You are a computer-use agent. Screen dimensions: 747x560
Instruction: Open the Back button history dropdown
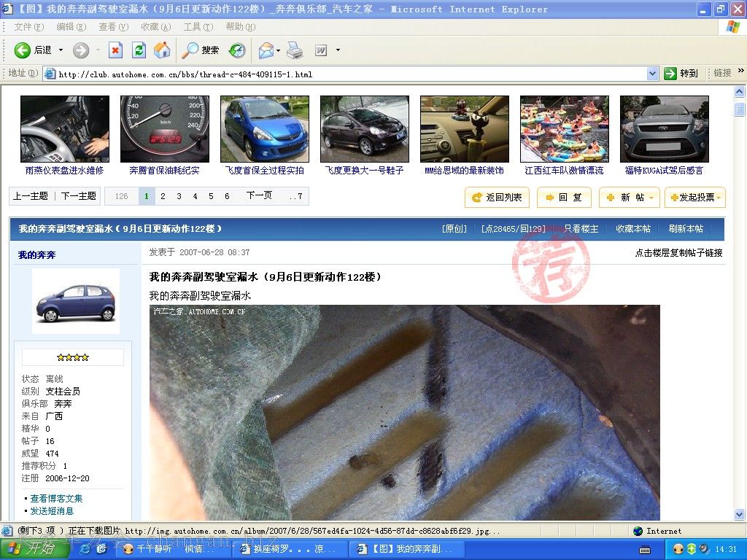61,50
